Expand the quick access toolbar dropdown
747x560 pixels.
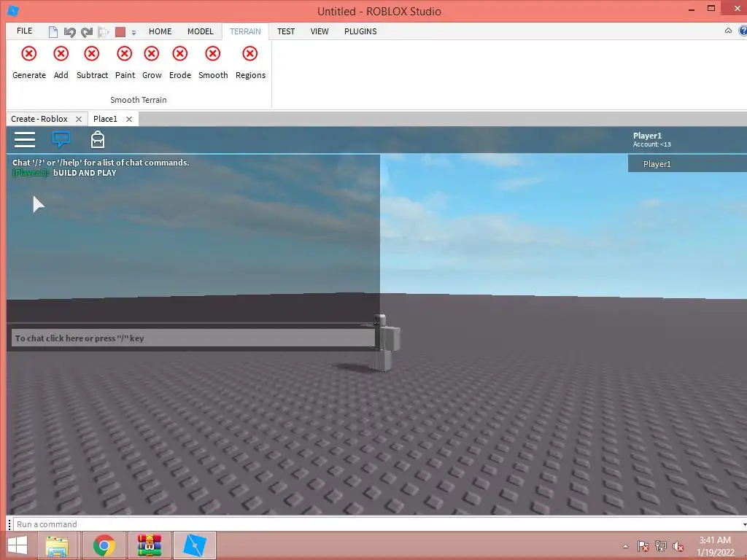[134, 32]
